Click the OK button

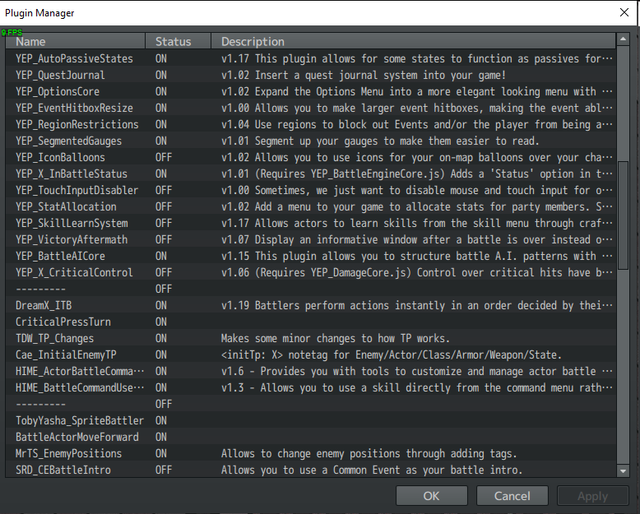(431, 496)
